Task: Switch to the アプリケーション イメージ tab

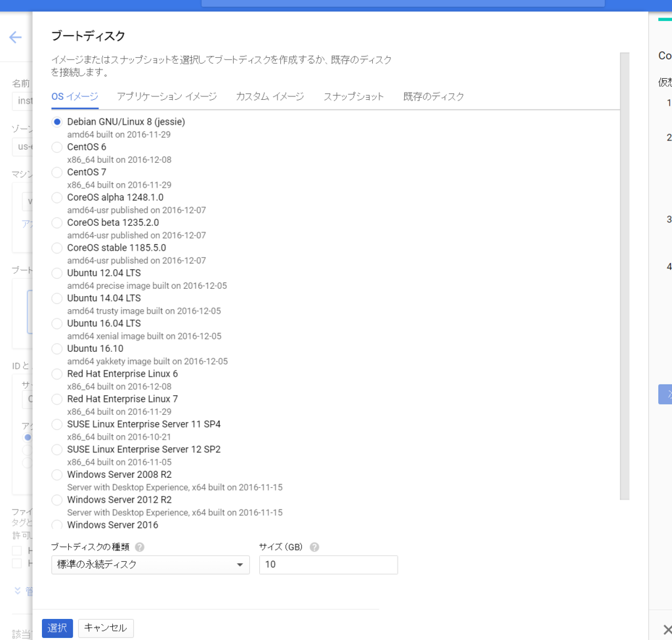Action: coord(167,96)
